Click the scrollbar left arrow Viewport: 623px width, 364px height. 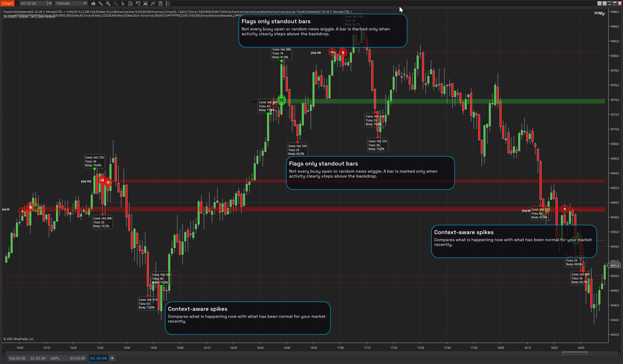click(3, 353)
